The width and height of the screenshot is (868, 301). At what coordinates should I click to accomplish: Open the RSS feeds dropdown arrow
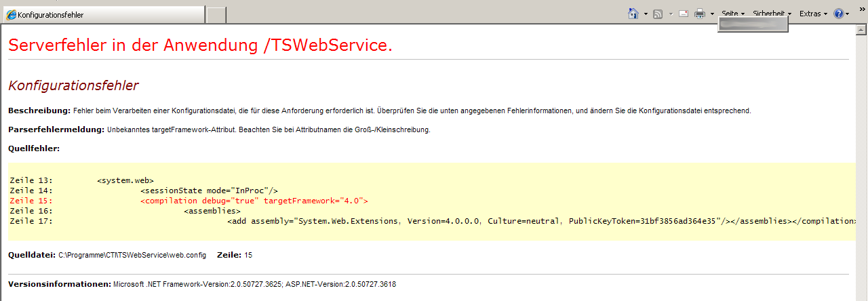671,14
